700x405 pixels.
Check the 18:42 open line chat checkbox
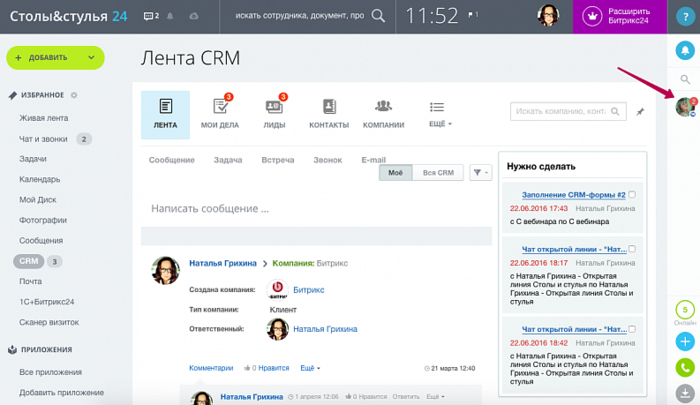(632, 329)
